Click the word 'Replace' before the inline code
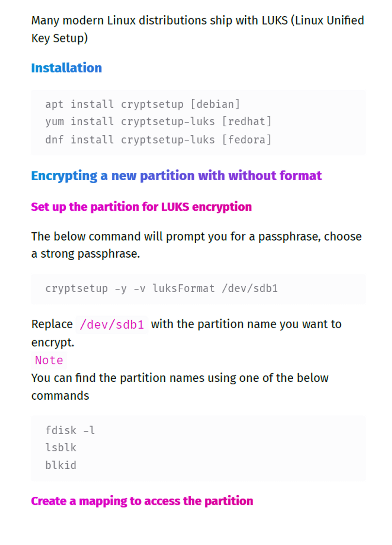This screenshot has width=392, height=545. point(52,324)
